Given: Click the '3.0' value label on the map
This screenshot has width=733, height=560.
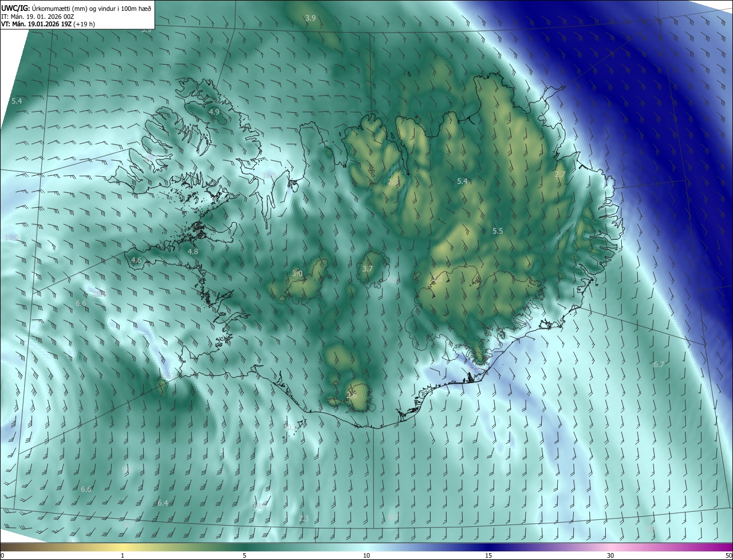Looking at the screenshot, I should click(x=297, y=274).
